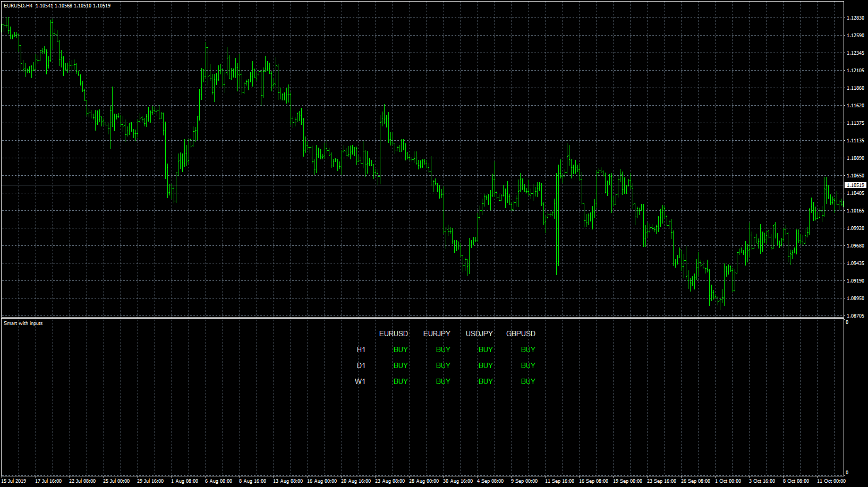
Task: Click the '23 Aug 08:00' time axis label
Action: point(390,481)
